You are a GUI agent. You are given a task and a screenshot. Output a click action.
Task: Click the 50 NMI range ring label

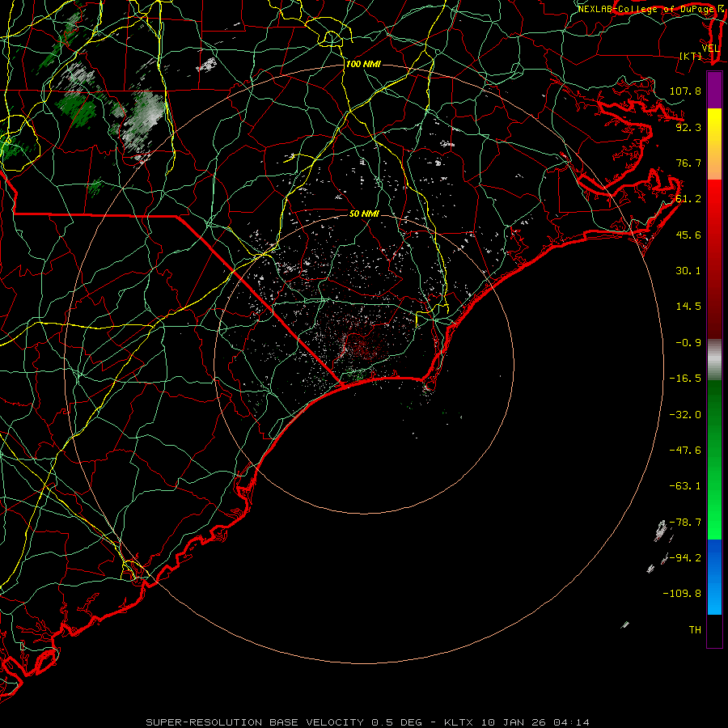point(364,214)
